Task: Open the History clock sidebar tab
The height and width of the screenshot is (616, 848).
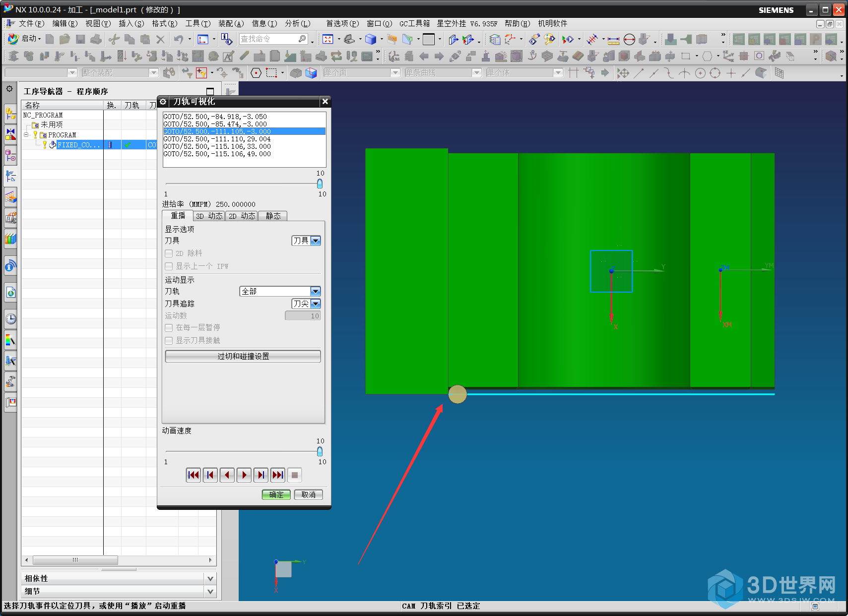Action: 10,319
